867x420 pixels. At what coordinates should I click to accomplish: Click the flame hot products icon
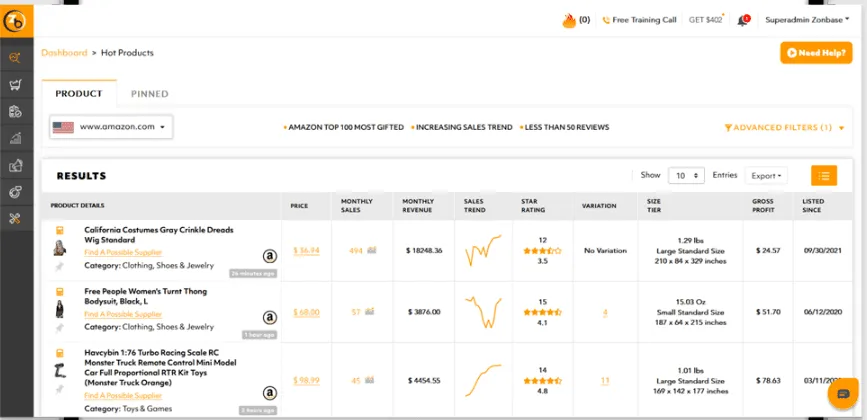(569, 21)
